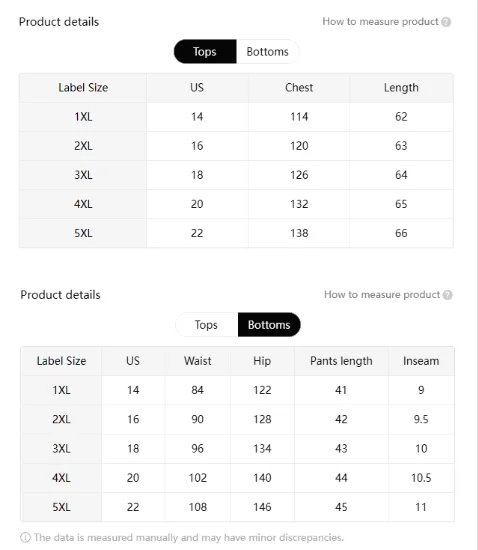Click the help icon beside top How to measure product
This screenshot has width=478, height=550.
(446, 22)
